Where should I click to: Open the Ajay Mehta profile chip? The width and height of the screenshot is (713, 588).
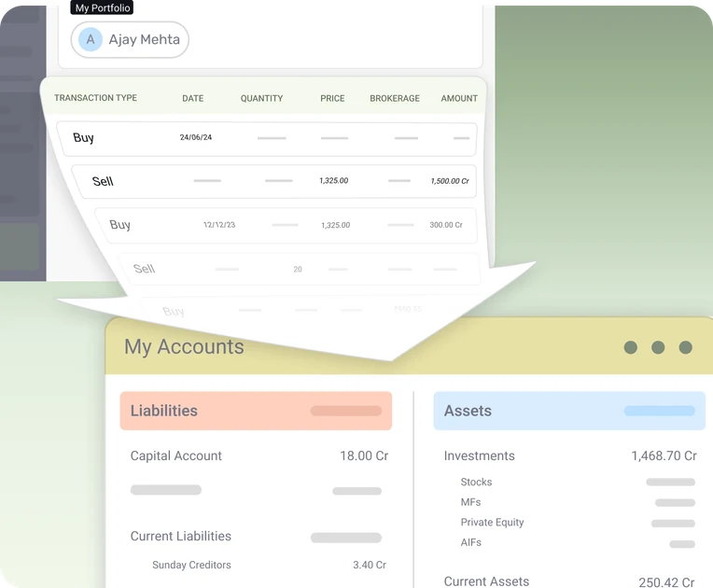click(x=130, y=39)
